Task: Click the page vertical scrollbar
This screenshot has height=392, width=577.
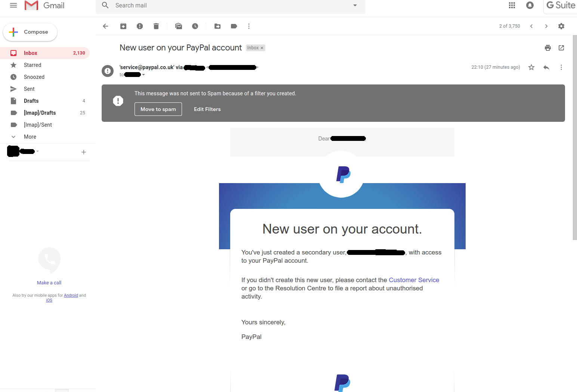Action: point(575,138)
